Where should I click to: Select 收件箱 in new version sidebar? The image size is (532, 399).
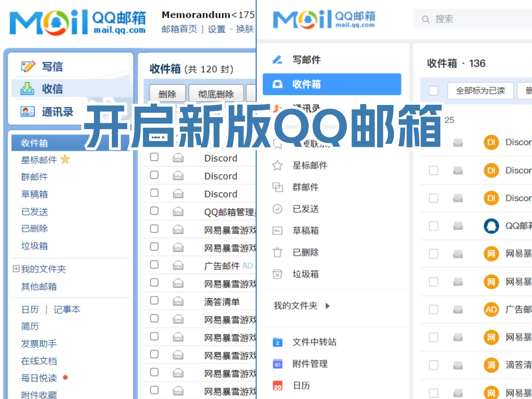pyautogui.click(x=332, y=84)
